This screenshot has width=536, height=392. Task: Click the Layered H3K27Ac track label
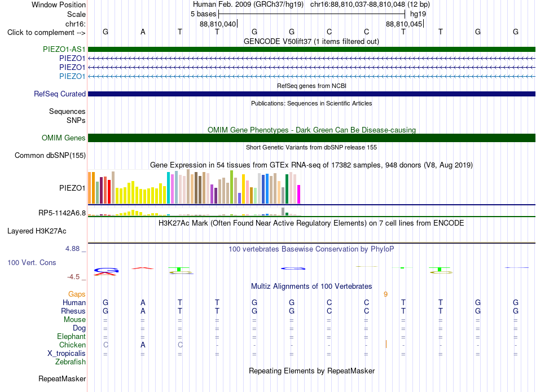[x=37, y=231]
